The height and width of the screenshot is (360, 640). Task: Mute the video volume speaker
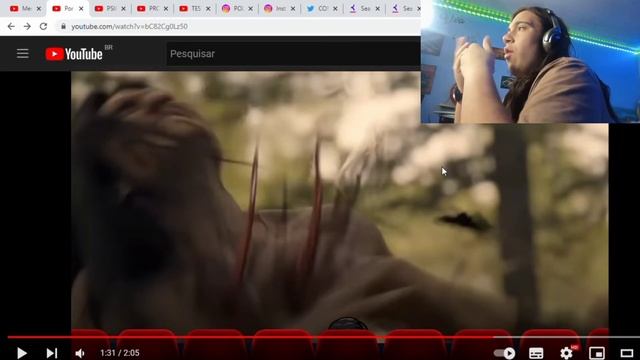pyautogui.click(x=80, y=353)
